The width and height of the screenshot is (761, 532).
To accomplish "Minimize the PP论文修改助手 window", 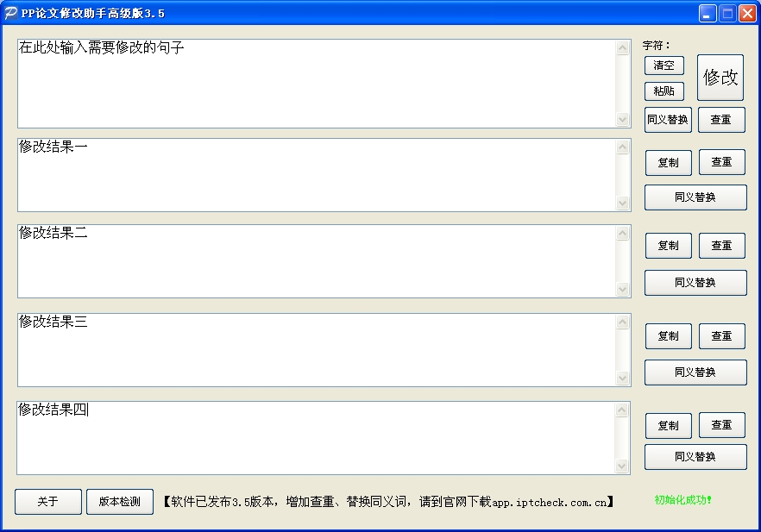I will coord(708,14).
